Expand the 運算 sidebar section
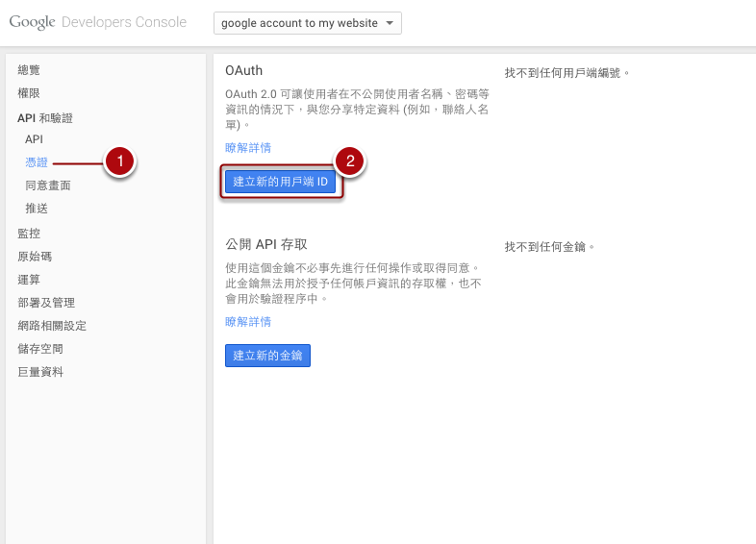The width and height of the screenshot is (756, 544). click(29, 280)
